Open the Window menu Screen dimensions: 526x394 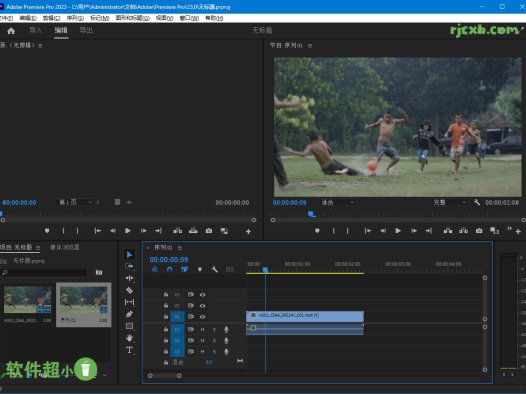pyautogui.click(x=189, y=18)
